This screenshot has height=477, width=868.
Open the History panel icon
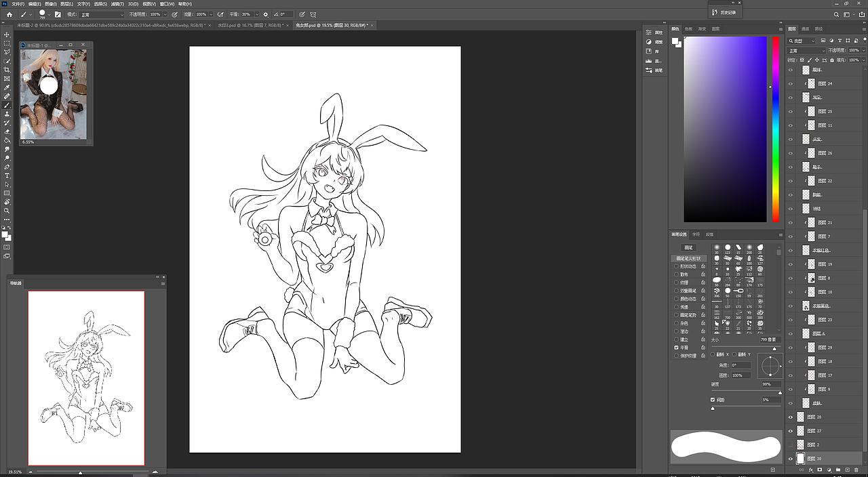click(x=715, y=12)
